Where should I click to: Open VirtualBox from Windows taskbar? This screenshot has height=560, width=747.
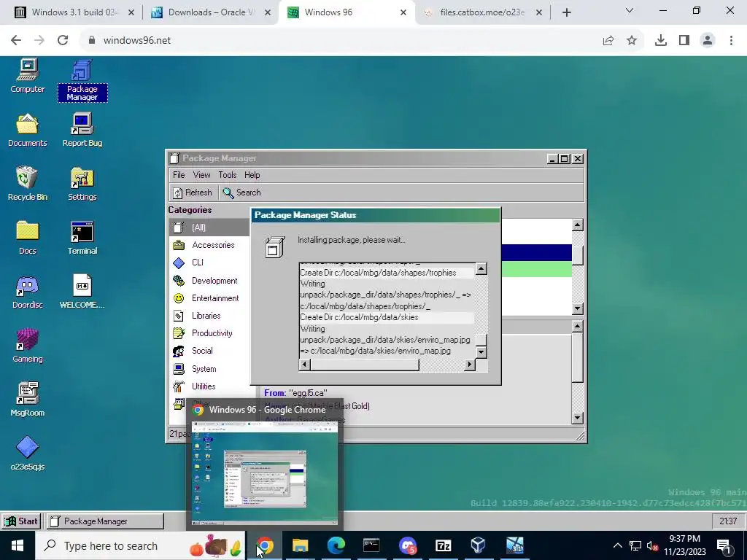(x=479, y=545)
